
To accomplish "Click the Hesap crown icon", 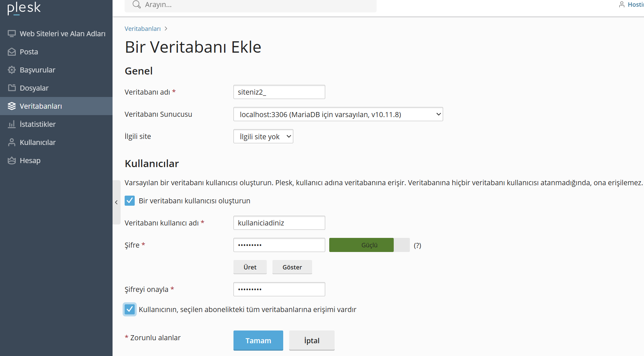I will [12, 160].
